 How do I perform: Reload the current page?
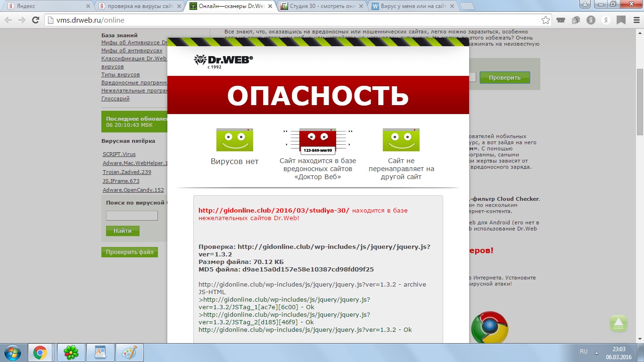coord(35,20)
